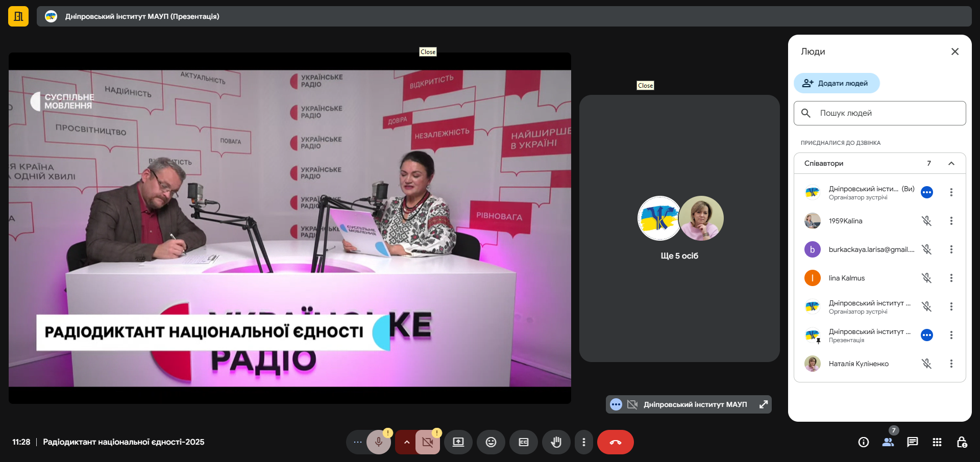
Task: Open audio settings caret next to microphone
Action: [407, 442]
